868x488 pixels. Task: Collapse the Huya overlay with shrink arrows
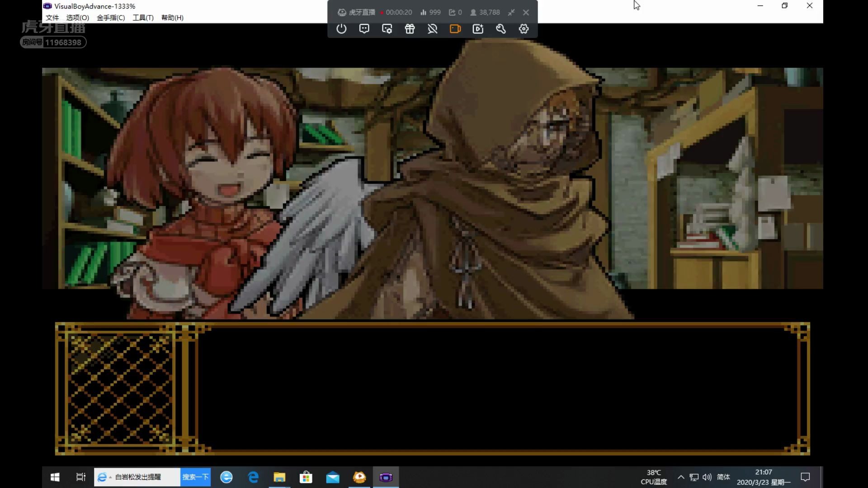(511, 12)
